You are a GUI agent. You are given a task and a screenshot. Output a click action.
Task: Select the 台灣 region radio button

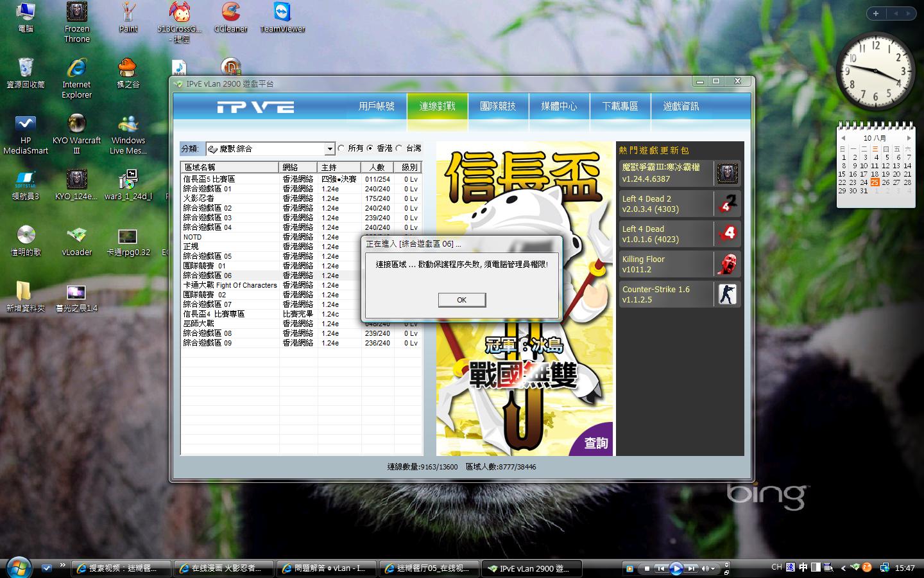pyautogui.click(x=399, y=148)
